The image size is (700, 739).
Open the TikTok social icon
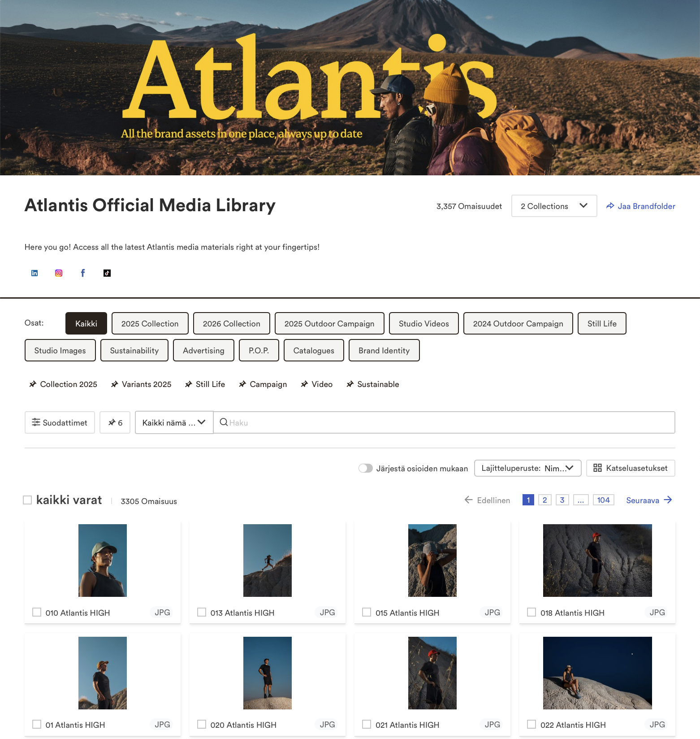coord(107,273)
